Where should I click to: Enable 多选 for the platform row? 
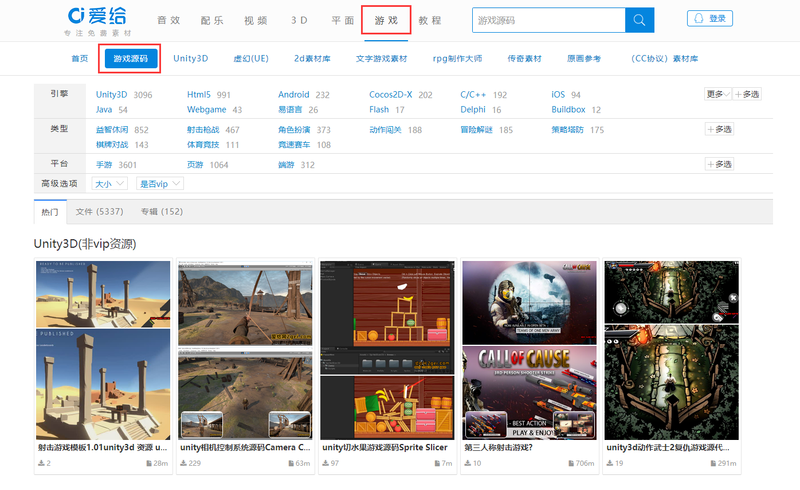719,164
